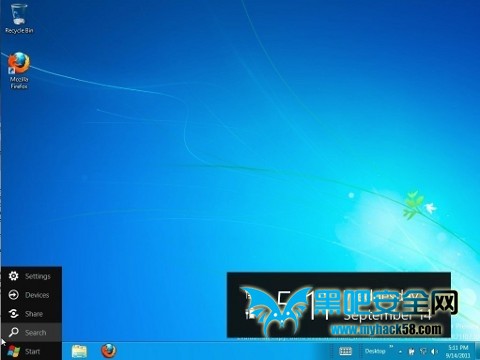The height and width of the screenshot is (360, 480).
Task: Click the Start button with Windows logo
Action: 31,351
